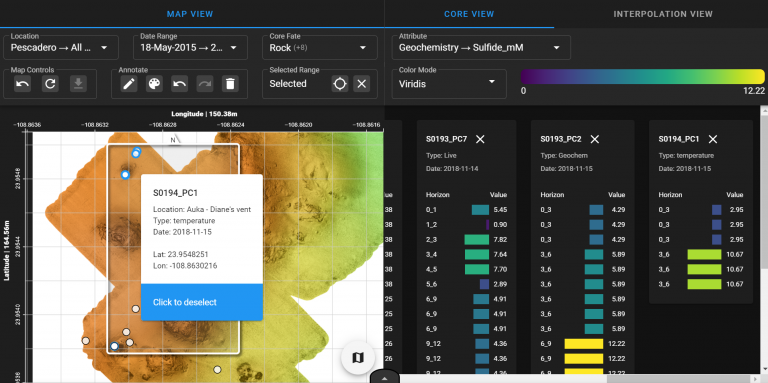This screenshot has height=383, width=768.
Task: Center on the selected range crosshair icon
Action: click(340, 84)
